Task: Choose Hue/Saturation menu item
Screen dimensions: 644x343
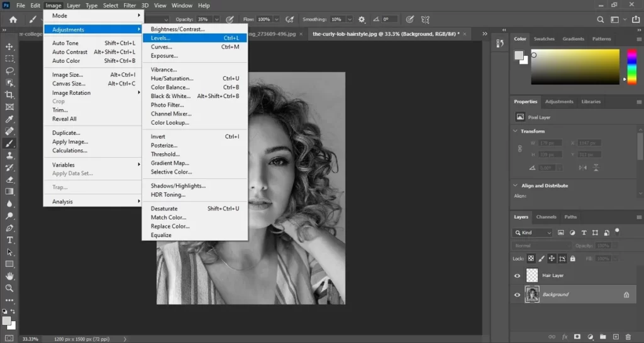Action: [x=195, y=79]
